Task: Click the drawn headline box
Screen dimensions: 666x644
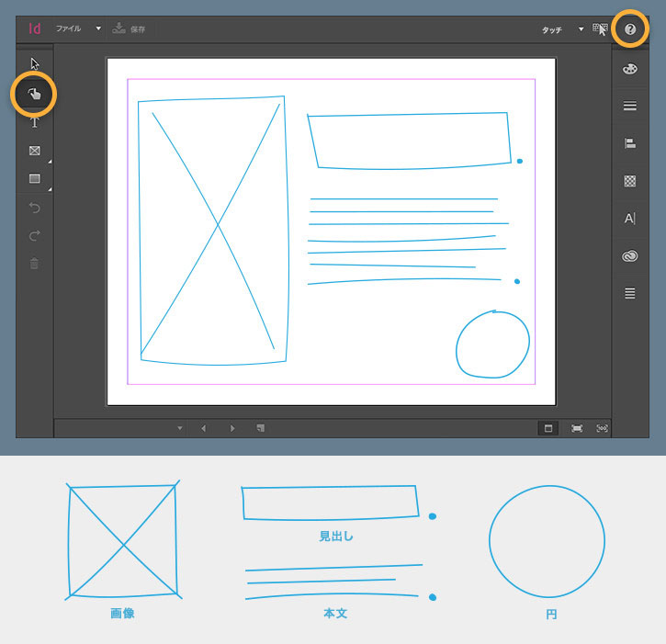Action: coord(409,141)
